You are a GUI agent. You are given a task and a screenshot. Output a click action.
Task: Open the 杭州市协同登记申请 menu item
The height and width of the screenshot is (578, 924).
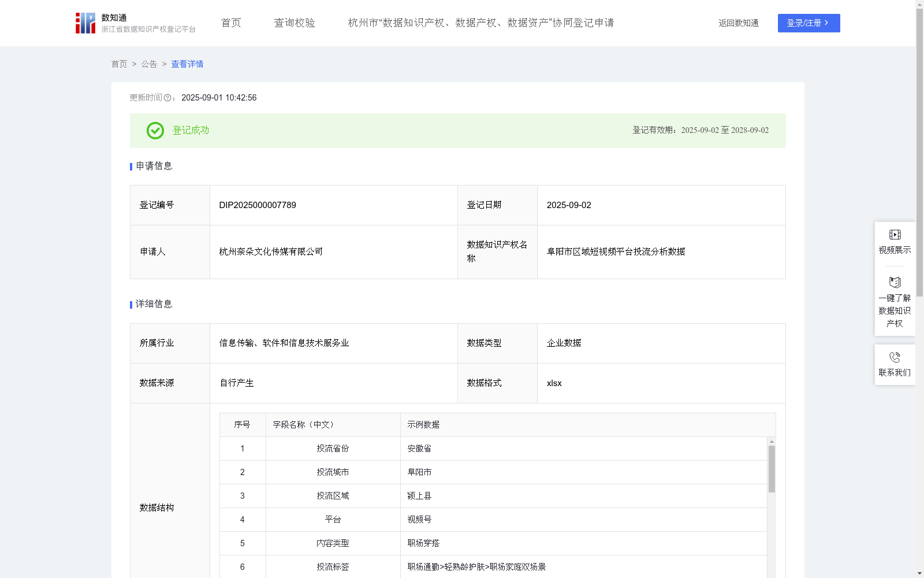click(x=481, y=23)
